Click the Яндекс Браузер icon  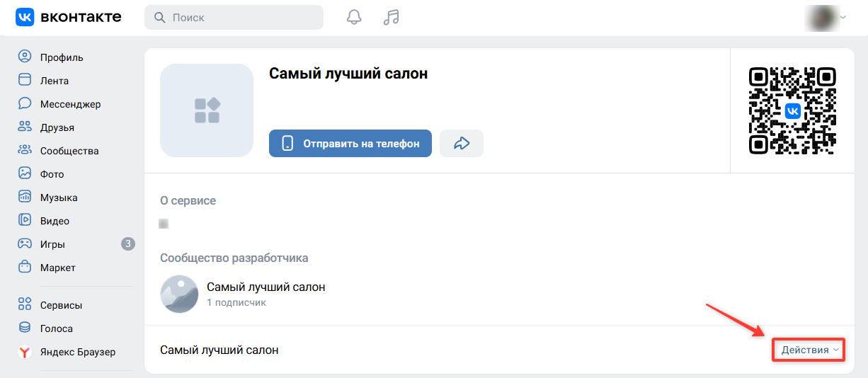pyautogui.click(x=25, y=351)
